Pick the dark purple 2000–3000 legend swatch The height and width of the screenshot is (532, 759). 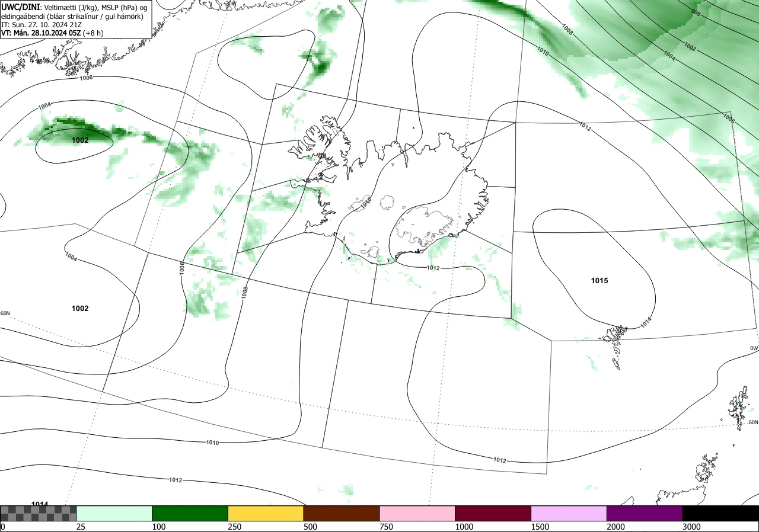(x=645, y=513)
